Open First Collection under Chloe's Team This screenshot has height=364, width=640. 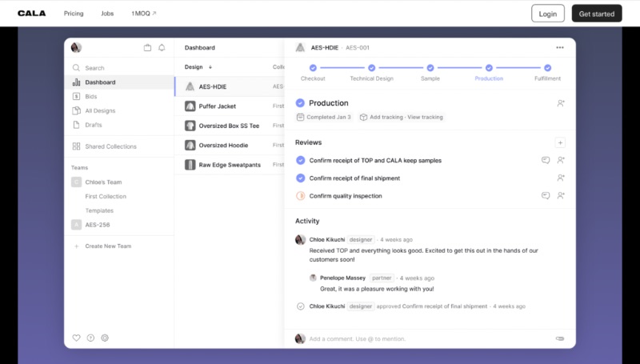106,196
